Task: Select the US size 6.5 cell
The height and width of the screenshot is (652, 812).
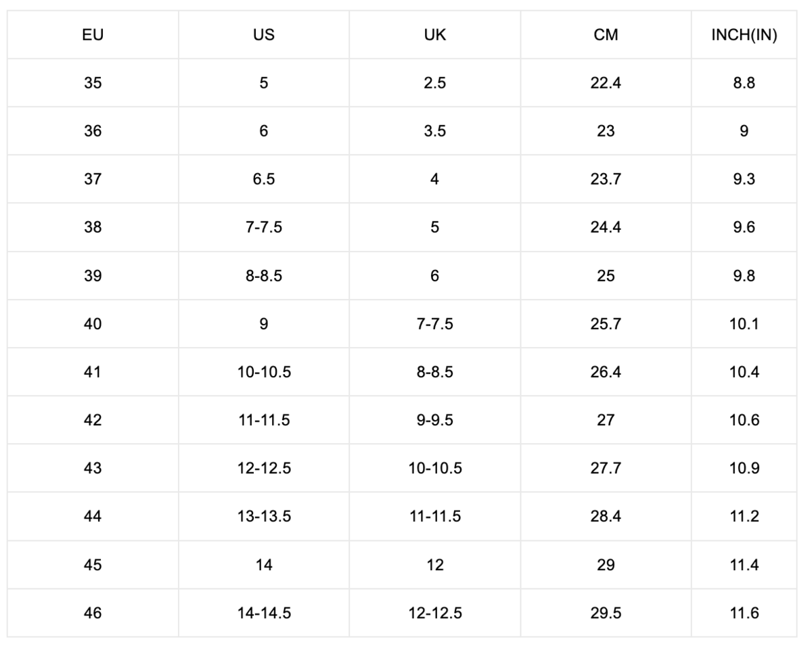Action: [x=264, y=179]
